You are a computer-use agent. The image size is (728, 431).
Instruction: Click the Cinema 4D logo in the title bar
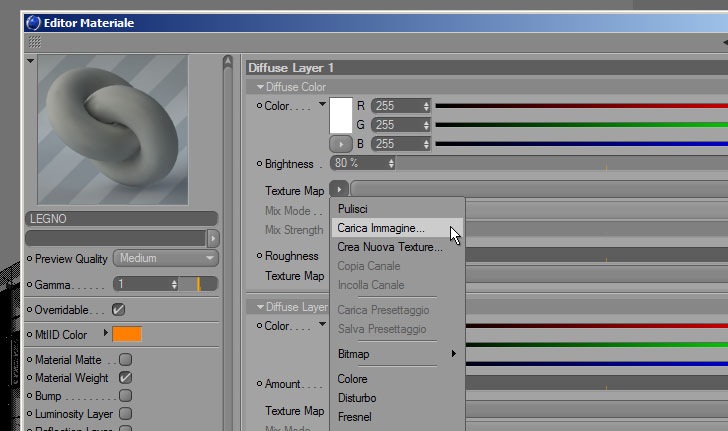pyautogui.click(x=33, y=23)
